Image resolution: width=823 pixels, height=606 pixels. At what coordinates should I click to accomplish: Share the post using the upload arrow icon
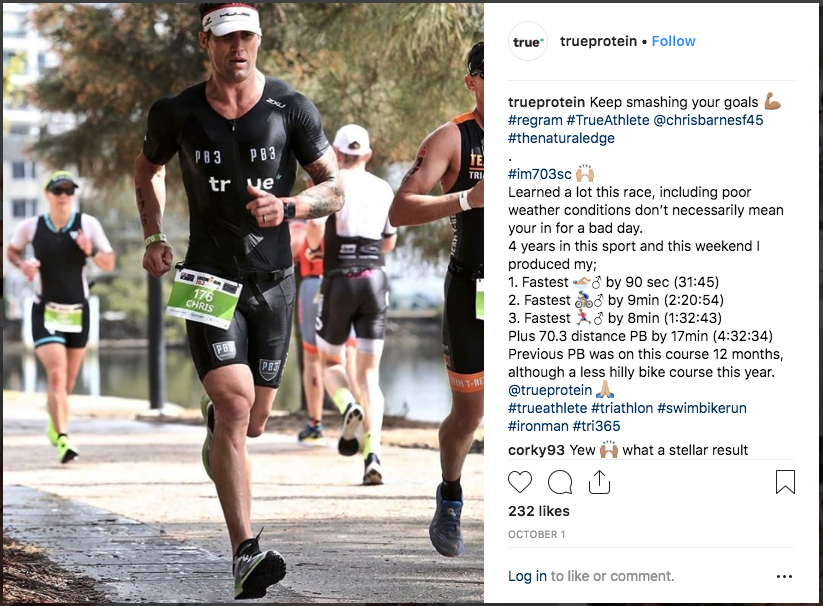(599, 482)
